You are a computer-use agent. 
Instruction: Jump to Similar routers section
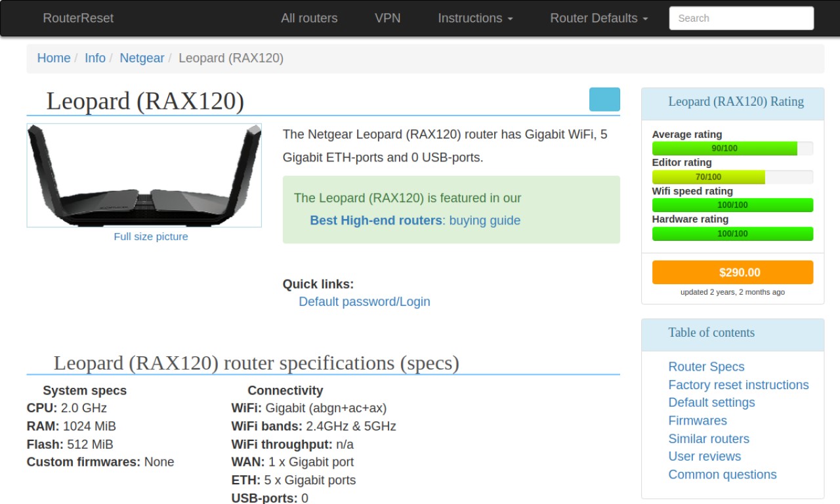(x=709, y=438)
